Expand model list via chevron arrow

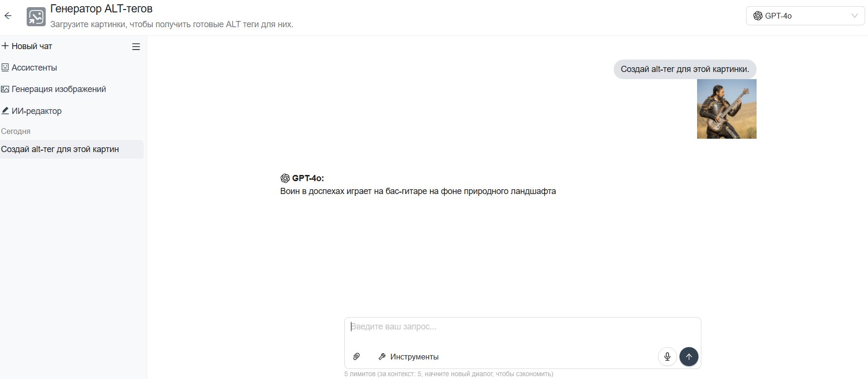coord(855,16)
